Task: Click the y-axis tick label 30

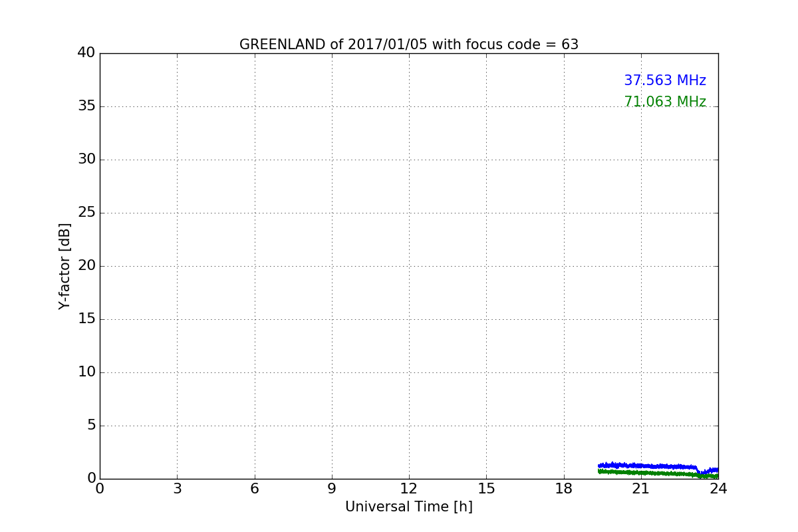Action: tap(86, 159)
